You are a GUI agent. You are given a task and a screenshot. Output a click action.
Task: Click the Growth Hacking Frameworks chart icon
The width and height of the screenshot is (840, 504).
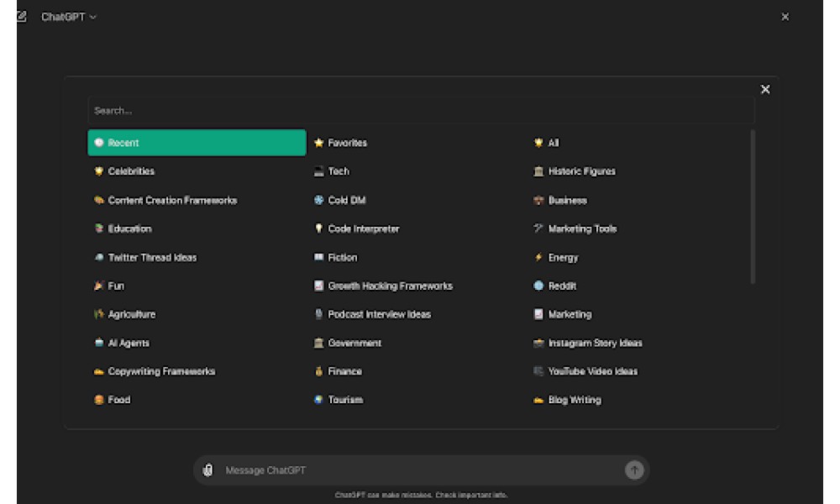click(318, 286)
